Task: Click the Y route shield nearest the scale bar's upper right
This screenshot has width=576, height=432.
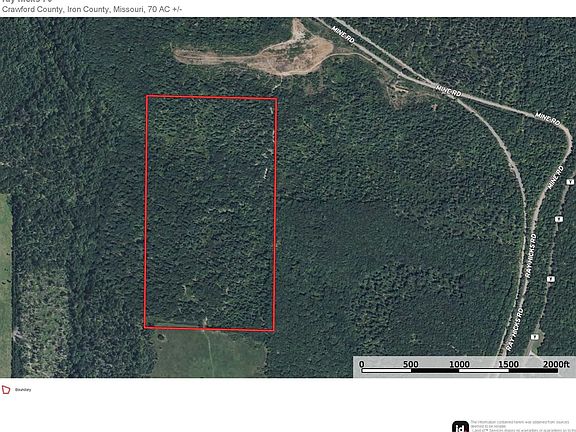Action: pyautogui.click(x=535, y=337)
